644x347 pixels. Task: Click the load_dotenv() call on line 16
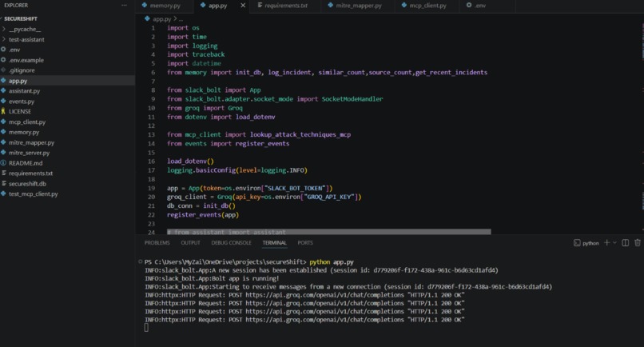190,162
